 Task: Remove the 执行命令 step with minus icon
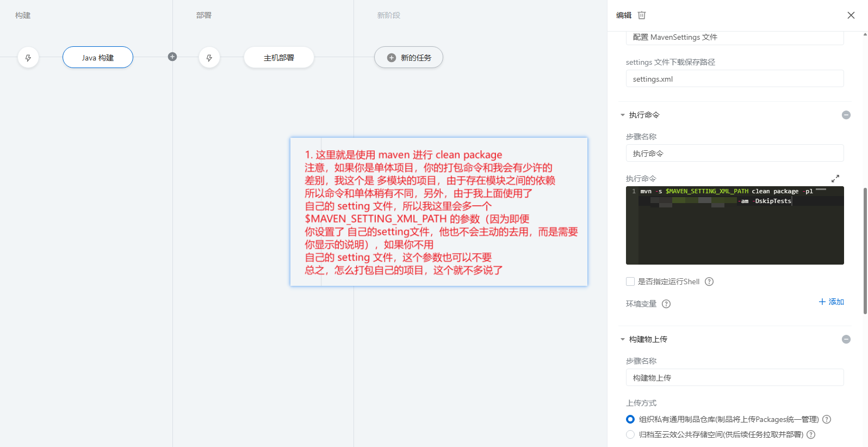click(x=846, y=115)
